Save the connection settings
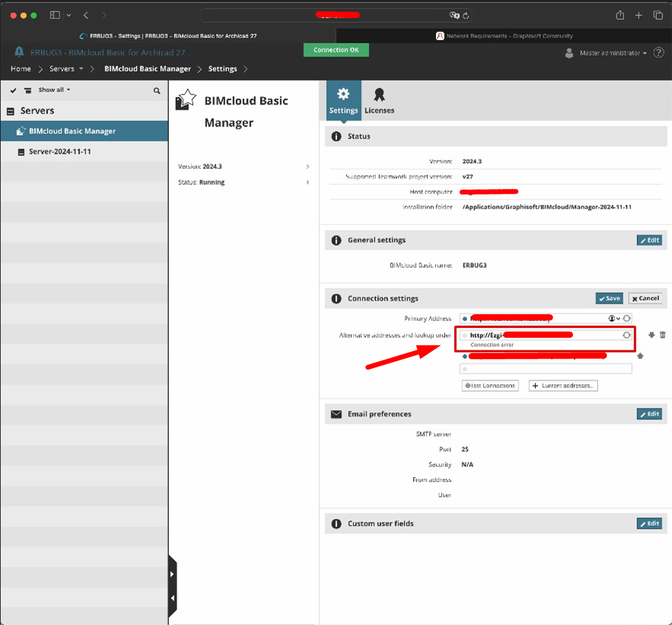672x625 pixels. coord(609,298)
